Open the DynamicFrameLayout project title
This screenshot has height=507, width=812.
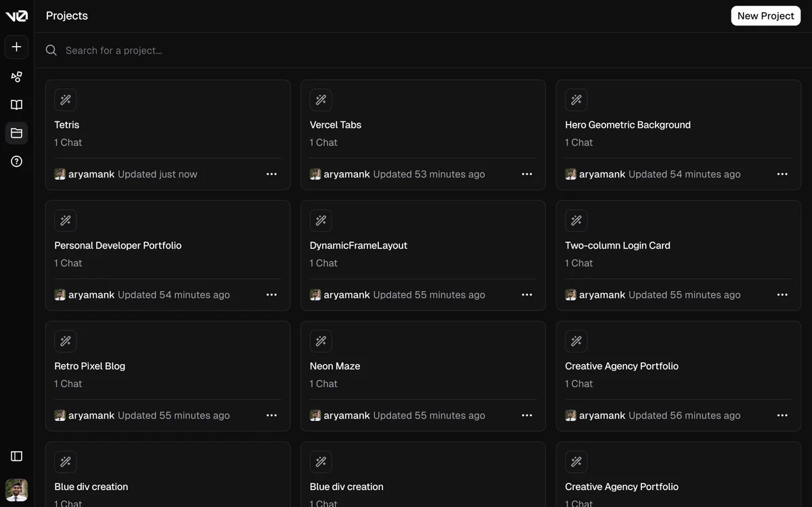point(359,245)
